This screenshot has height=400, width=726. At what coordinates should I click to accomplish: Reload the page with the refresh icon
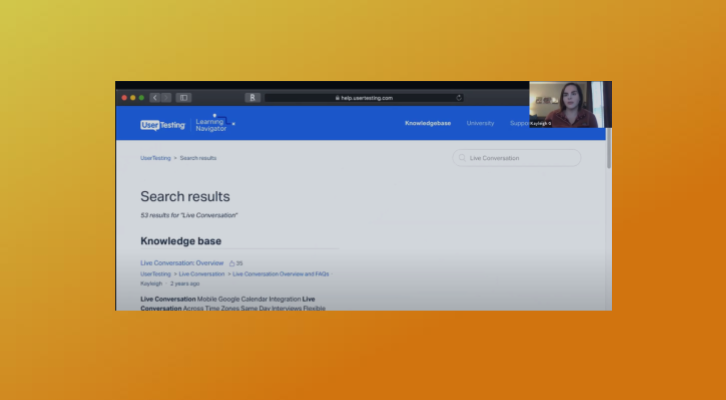(x=459, y=98)
